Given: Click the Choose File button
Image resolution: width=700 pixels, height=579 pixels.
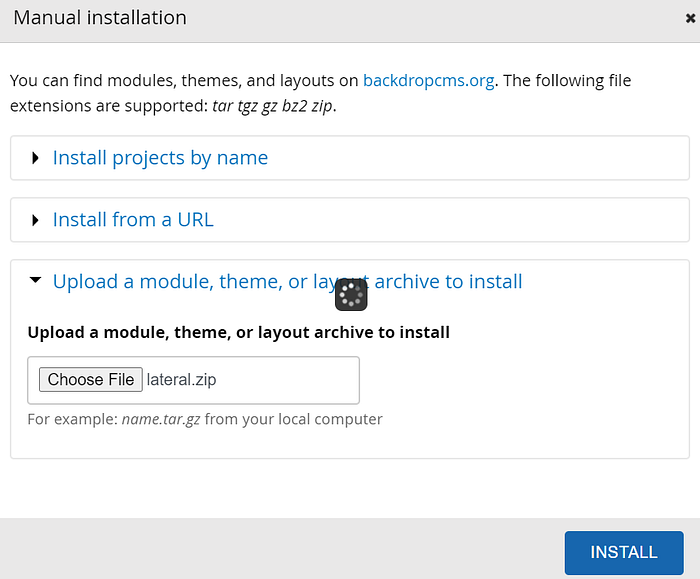Looking at the screenshot, I should click(91, 379).
